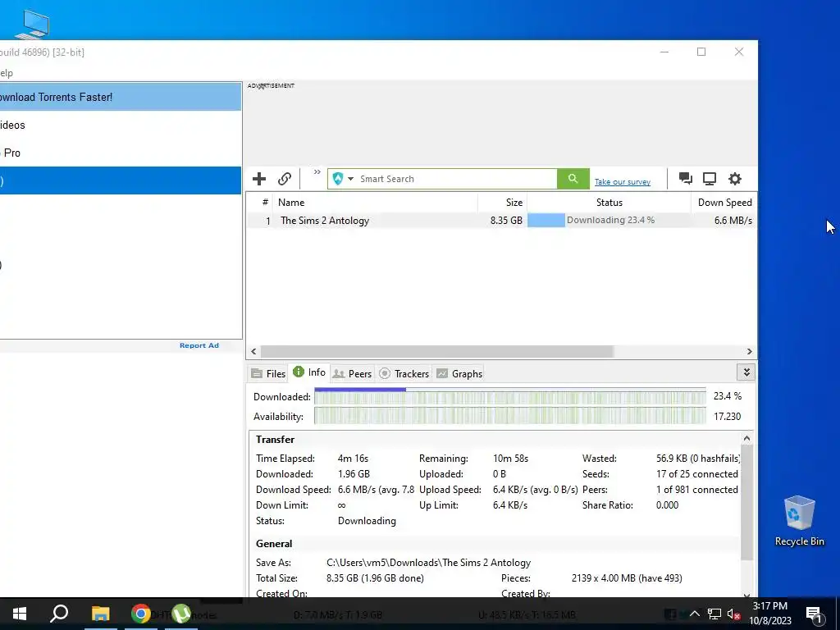
Task: Switch to the Peers tab
Action: 352,373
